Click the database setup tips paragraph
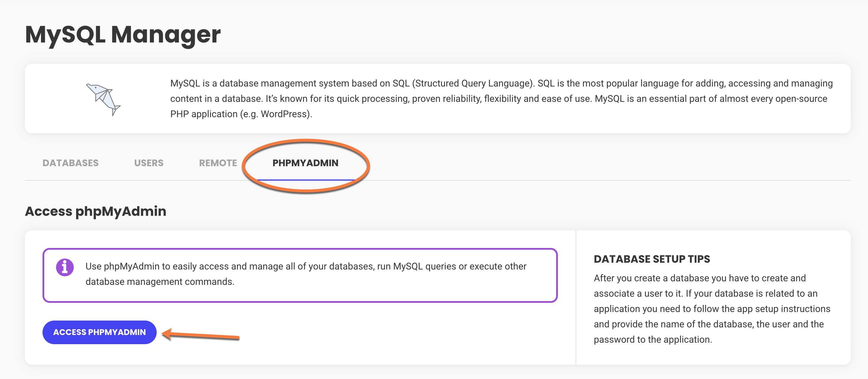 tap(712, 308)
